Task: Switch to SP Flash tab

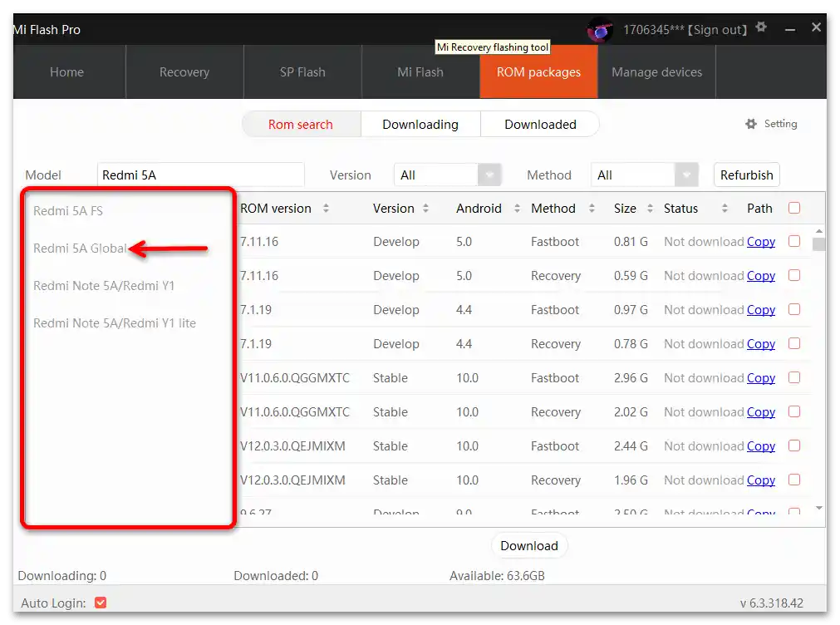Action: tap(302, 71)
